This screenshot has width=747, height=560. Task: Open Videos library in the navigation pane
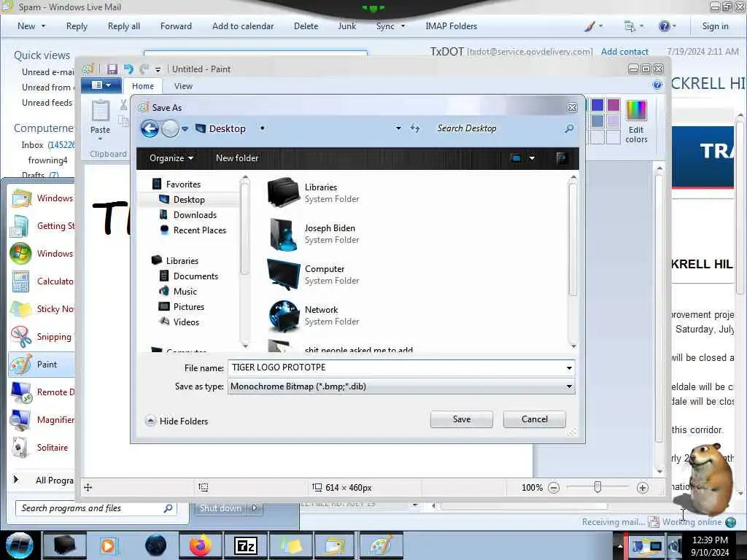pos(186,322)
